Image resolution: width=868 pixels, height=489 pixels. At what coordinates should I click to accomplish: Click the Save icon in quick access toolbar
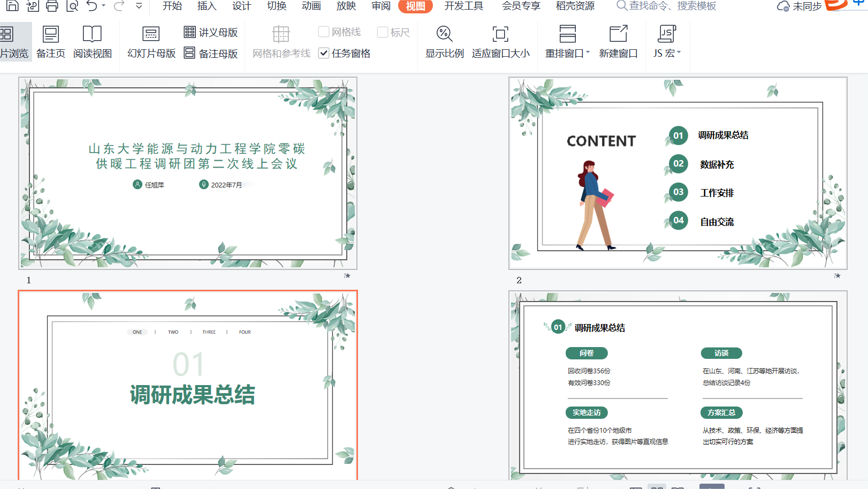[12, 6]
